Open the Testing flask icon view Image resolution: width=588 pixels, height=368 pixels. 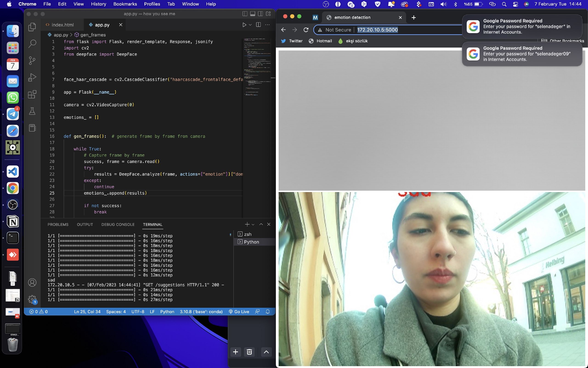tap(32, 111)
